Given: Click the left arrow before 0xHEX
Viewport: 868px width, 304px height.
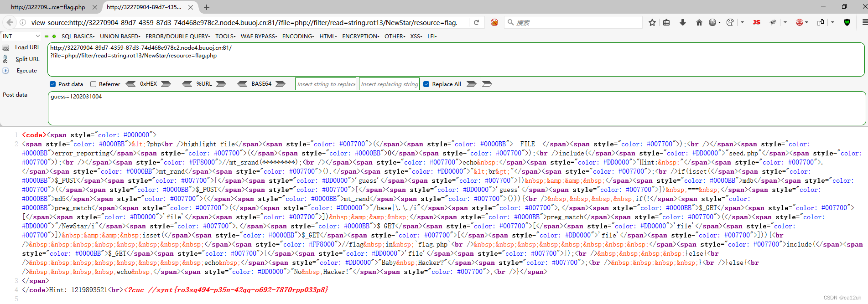Looking at the screenshot, I should [x=130, y=84].
